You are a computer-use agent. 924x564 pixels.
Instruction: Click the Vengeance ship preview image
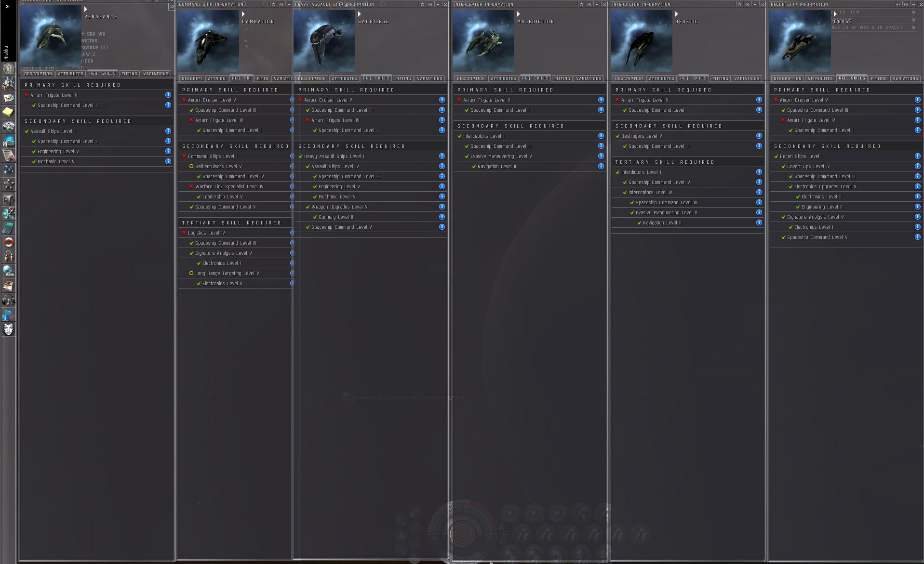(x=51, y=36)
